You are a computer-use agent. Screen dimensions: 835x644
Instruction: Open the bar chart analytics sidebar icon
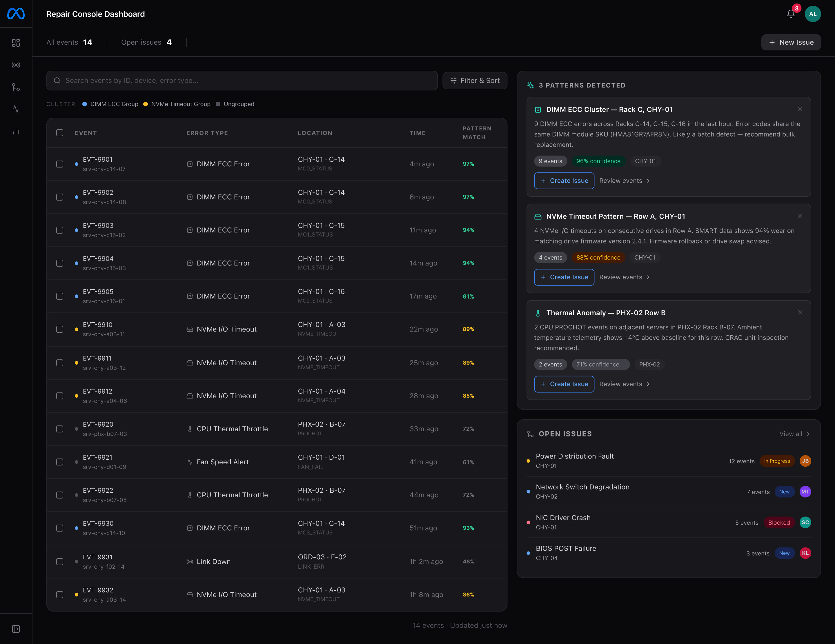[x=16, y=131]
